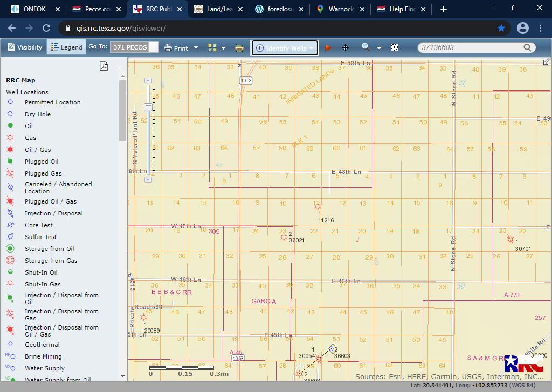The height and width of the screenshot is (392, 552).
Task: Open the basemap gallery grid icon
Action: 212,48
